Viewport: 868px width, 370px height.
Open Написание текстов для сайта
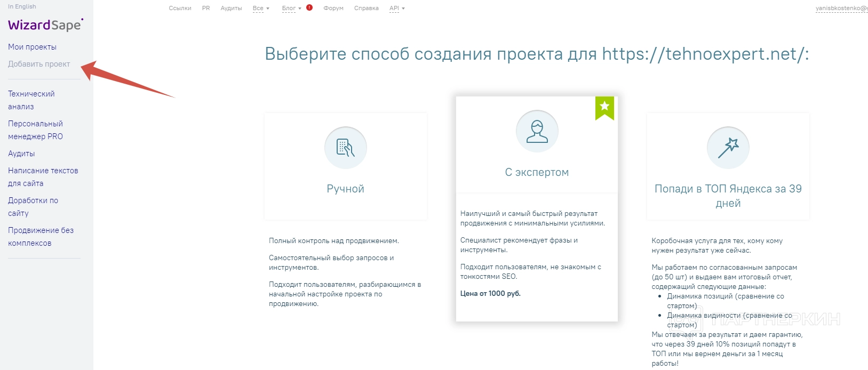point(43,177)
